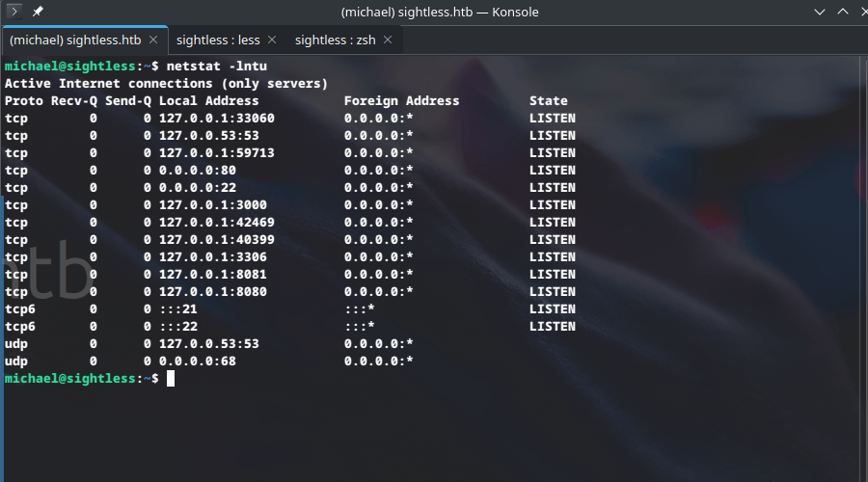Image resolution: width=868 pixels, height=482 pixels.
Task: Click the 0.0.0.0:68 udp local address
Action: (198, 361)
